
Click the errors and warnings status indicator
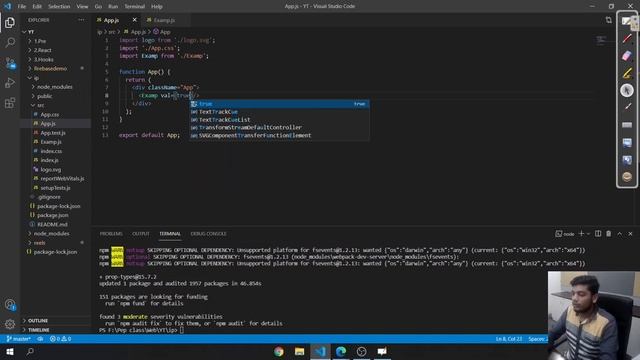(60, 339)
